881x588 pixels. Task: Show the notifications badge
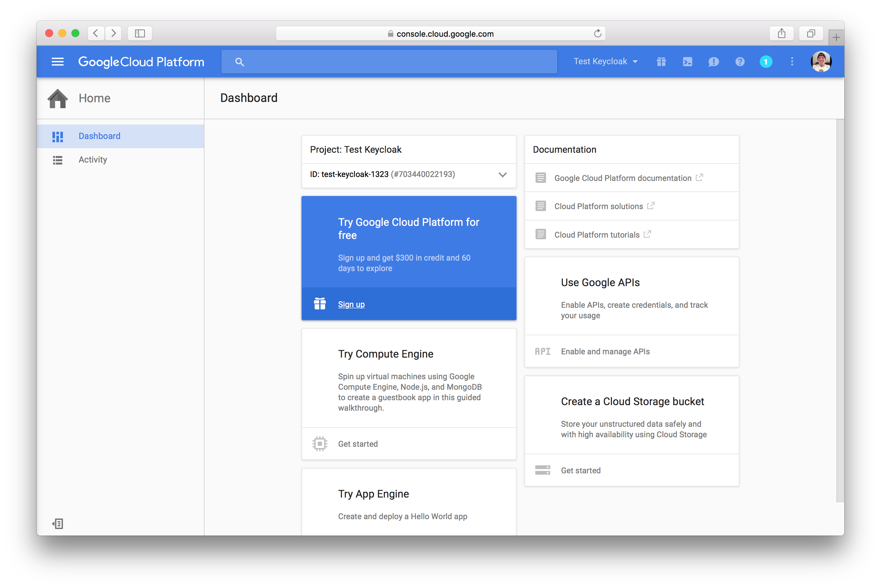(766, 62)
